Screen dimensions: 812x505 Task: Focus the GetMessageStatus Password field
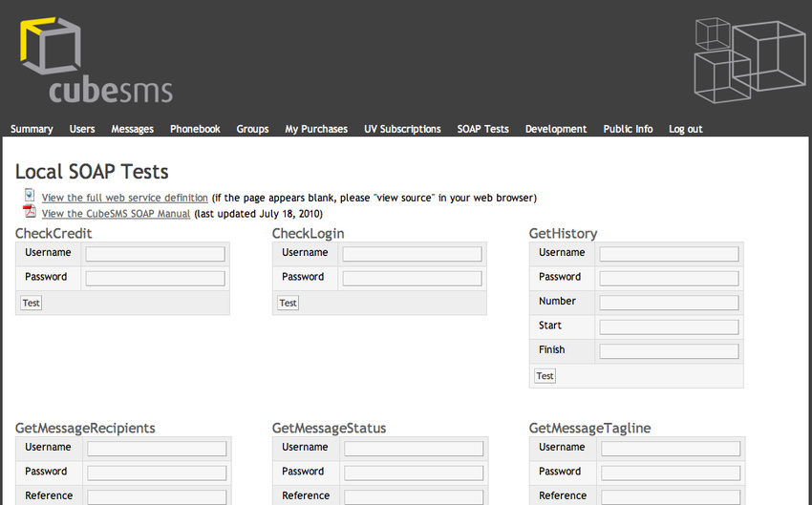click(x=414, y=473)
